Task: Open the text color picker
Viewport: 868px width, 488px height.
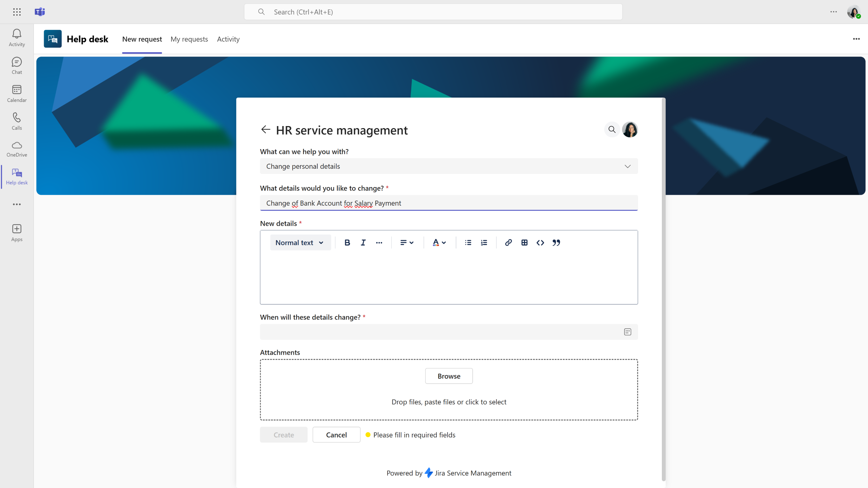Action: point(439,243)
